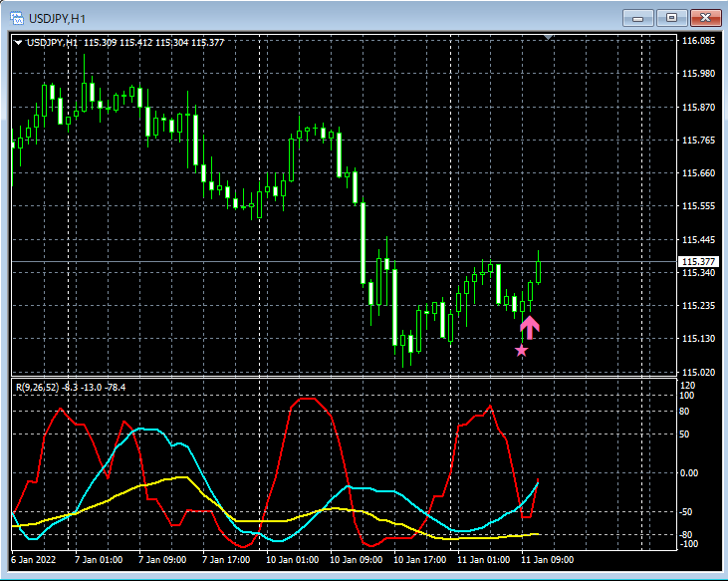The image size is (728, 581).
Task: Minimize the USDJPY,H1 chart window
Action: (x=638, y=18)
